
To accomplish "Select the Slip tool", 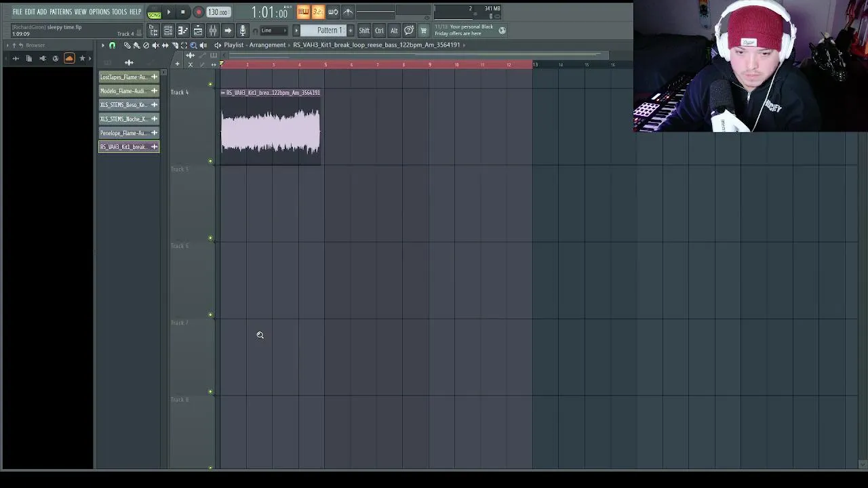I will click(165, 45).
